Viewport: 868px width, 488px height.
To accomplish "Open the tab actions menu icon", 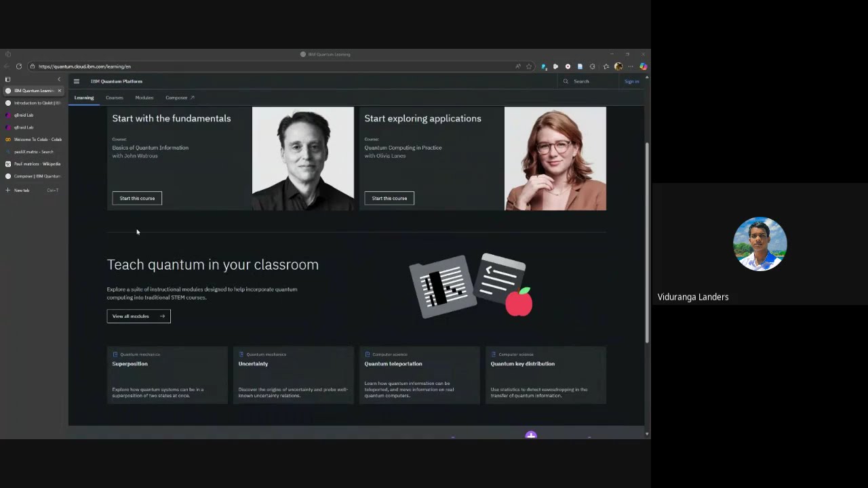I will (x=7, y=79).
